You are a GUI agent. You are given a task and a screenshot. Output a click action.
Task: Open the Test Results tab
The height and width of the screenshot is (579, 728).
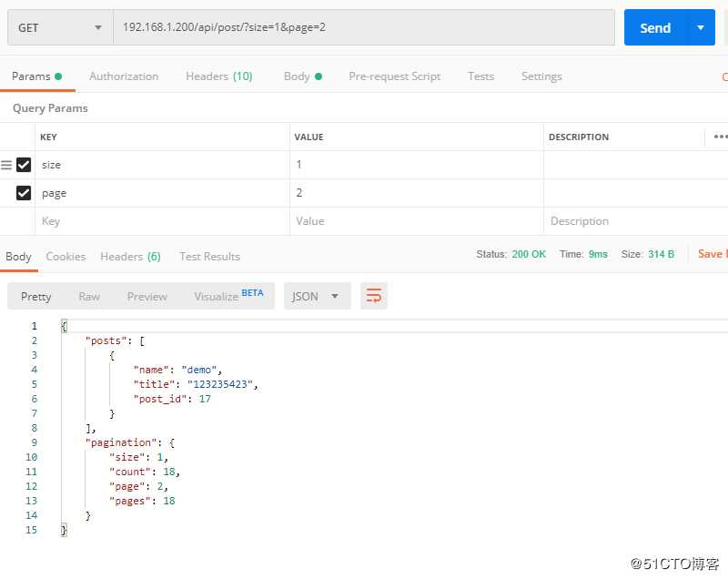point(210,257)
